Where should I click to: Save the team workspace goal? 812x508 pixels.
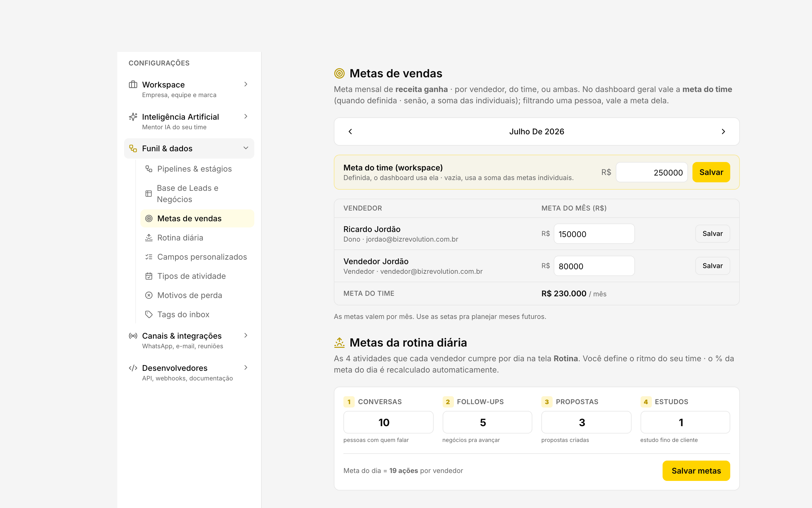711,172
